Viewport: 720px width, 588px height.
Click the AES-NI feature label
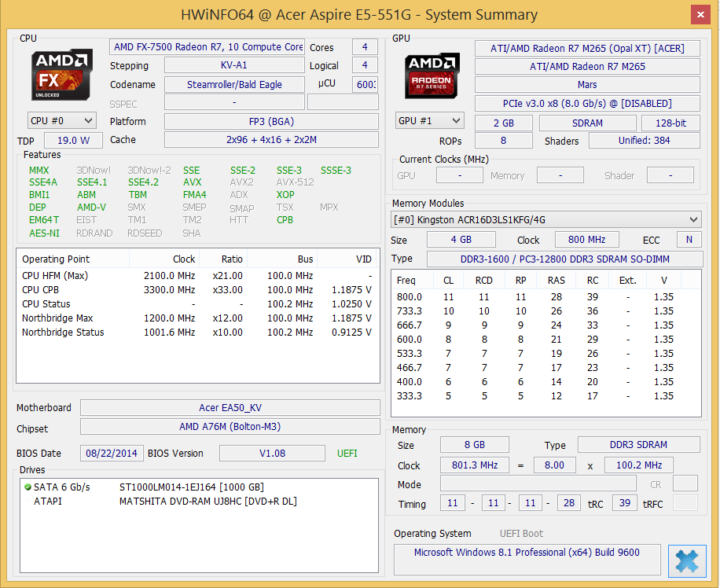(44, 233)
